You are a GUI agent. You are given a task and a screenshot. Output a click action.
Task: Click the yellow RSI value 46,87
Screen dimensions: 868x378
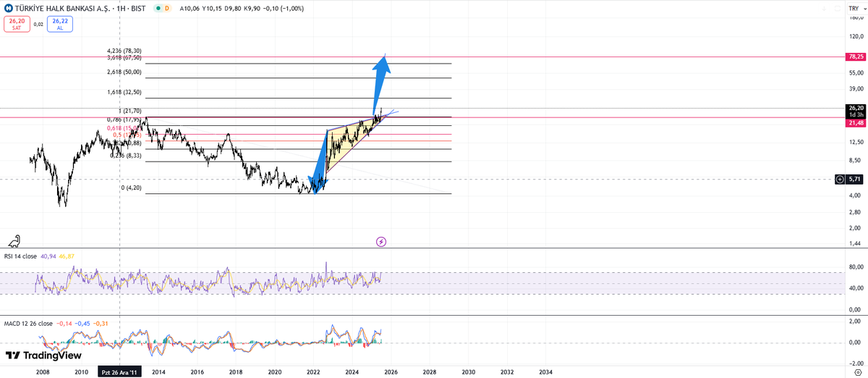[67, 256]
